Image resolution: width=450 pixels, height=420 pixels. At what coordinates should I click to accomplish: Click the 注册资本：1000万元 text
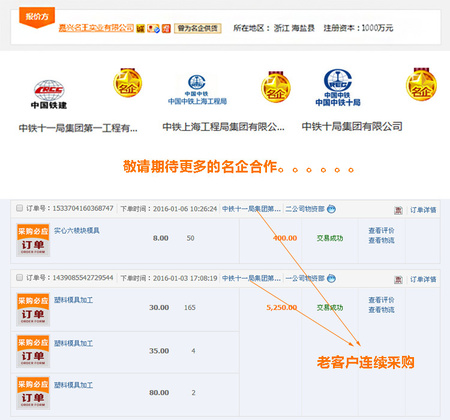[358, 28]
